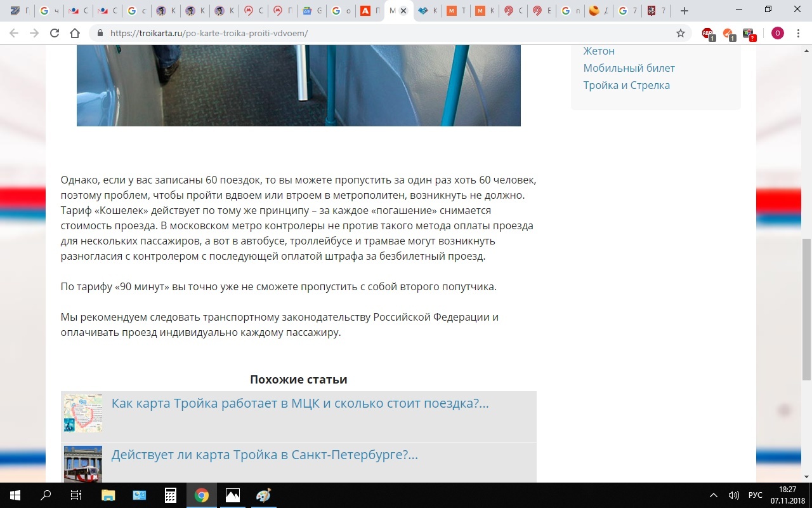
Task: Open the link 'Тройка и Стрелка'
Action: tap(626, 85)
